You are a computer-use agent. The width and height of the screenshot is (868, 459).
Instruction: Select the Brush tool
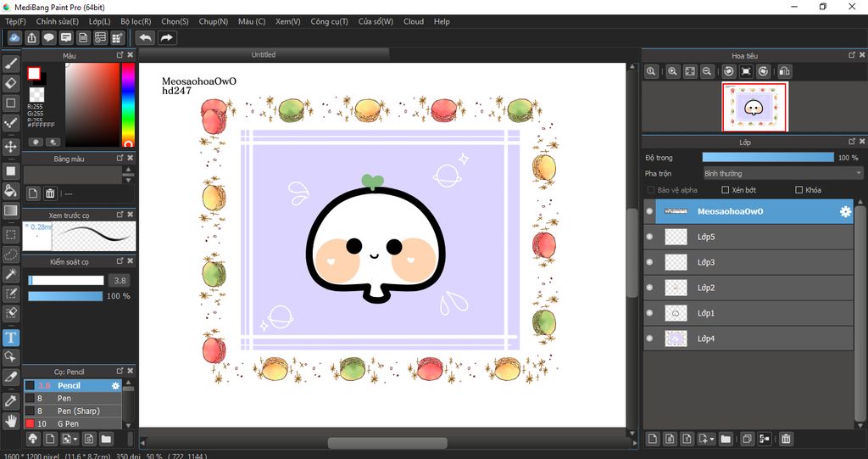point(10,64)
